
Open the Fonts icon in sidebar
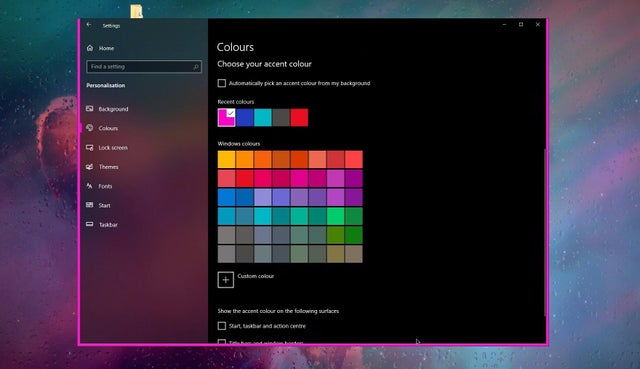(90, 186)
